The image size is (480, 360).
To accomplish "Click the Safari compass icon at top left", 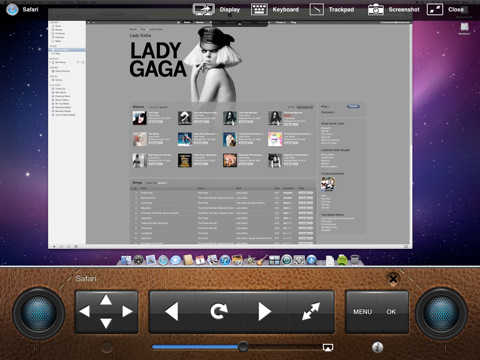I will click(x=12, y=9).
